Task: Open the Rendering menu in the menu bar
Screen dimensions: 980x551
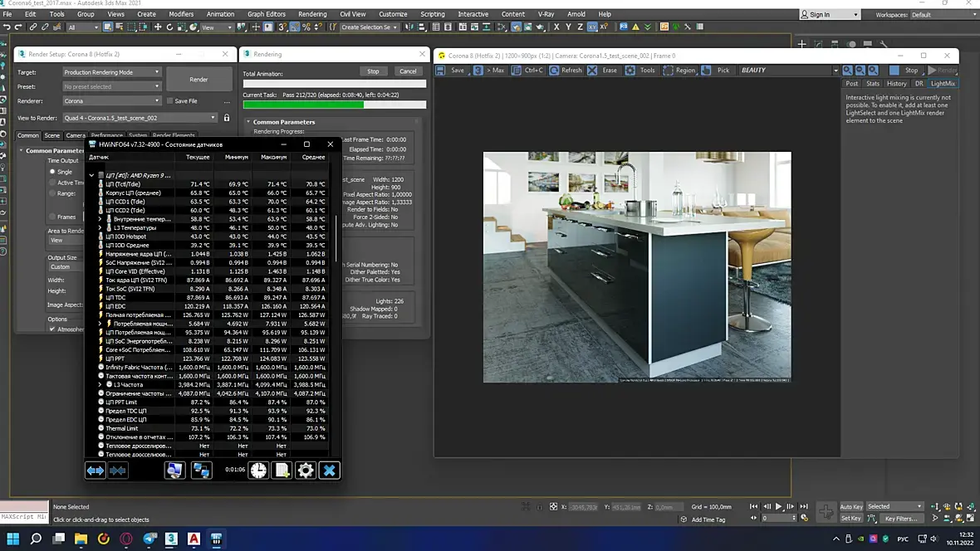Action: (312, 14)
